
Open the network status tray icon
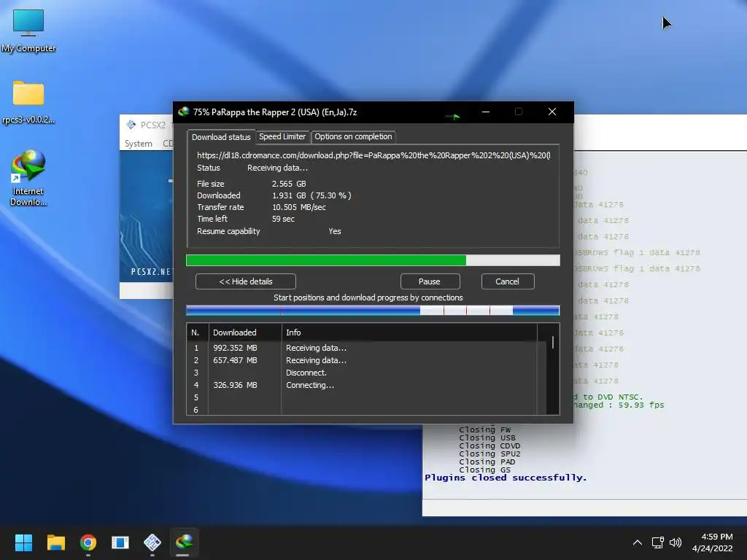tap(658, 542)
